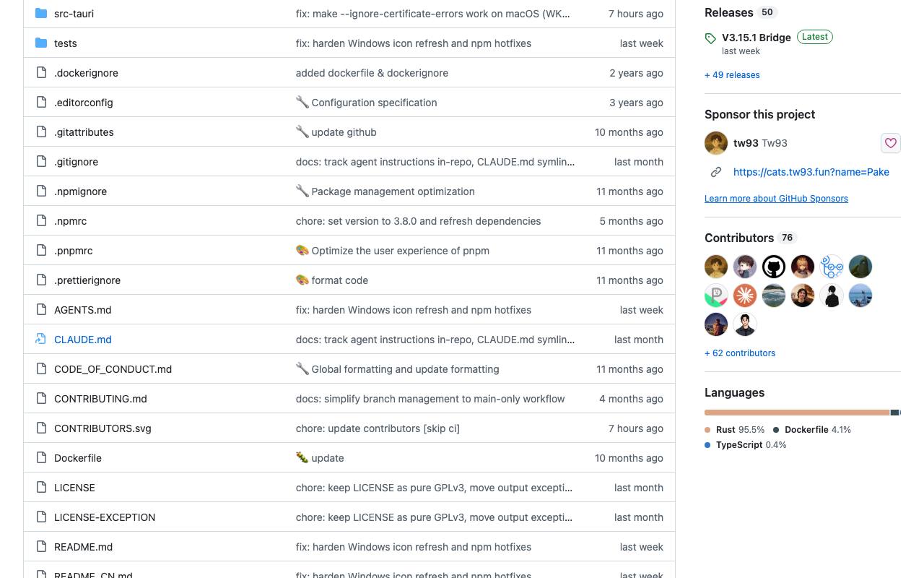Open the src-tauri folder icon

coord(41,14)
